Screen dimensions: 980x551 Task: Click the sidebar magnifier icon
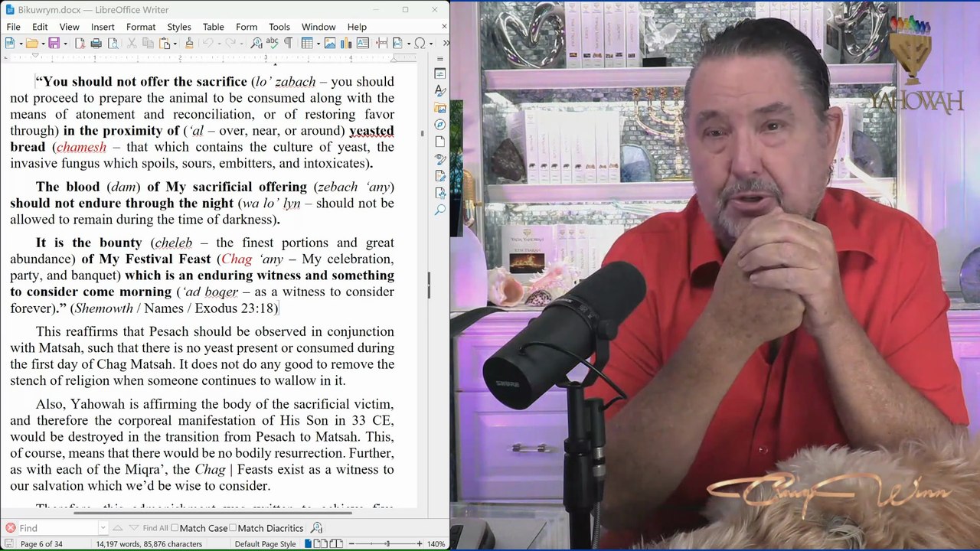[x=439, y=210]
